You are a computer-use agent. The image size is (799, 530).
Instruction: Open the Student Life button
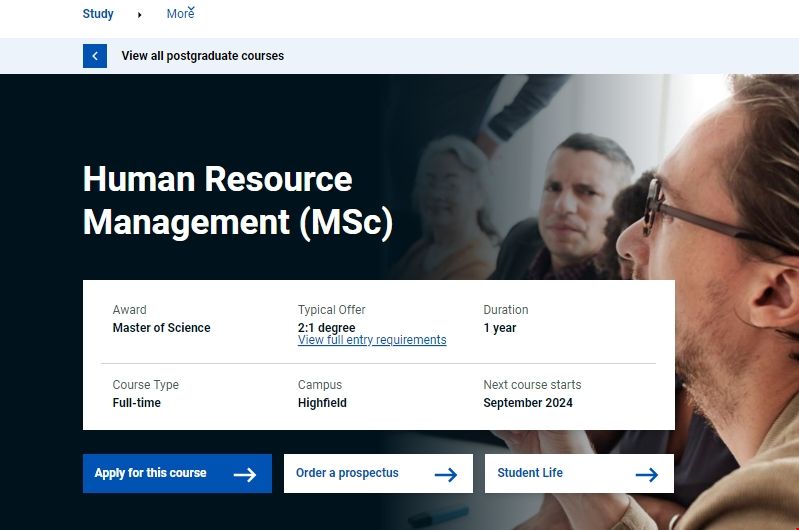pyautogui.click(x=579, y=474)
